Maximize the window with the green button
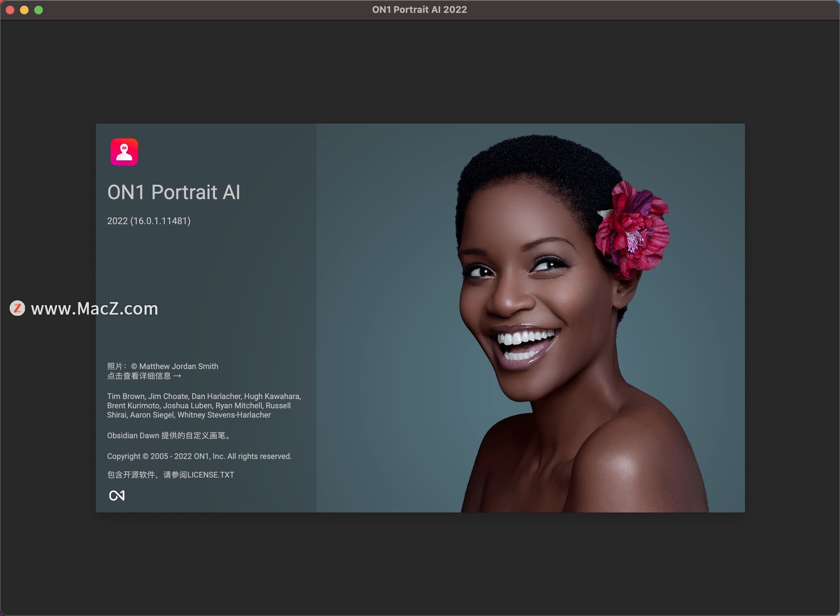This screenshot has width=840, height=616. 38,10
